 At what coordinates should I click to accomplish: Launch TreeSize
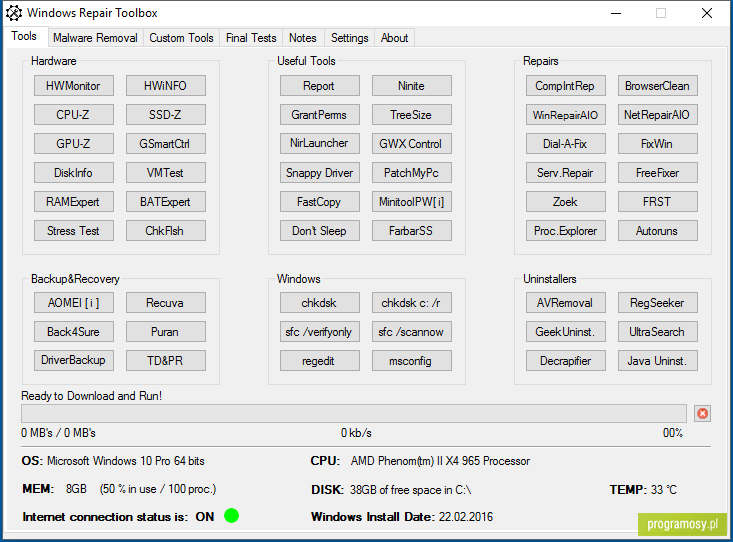[x=412, y=115]
